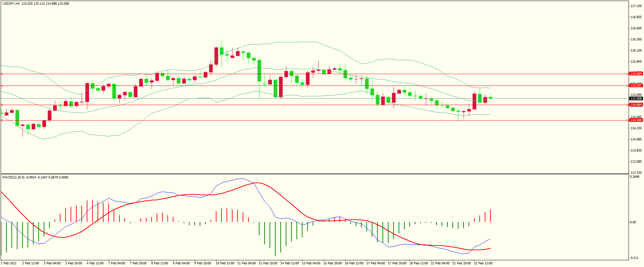
Task: Click the 113.830 price scale value
Action: (636, 151)
